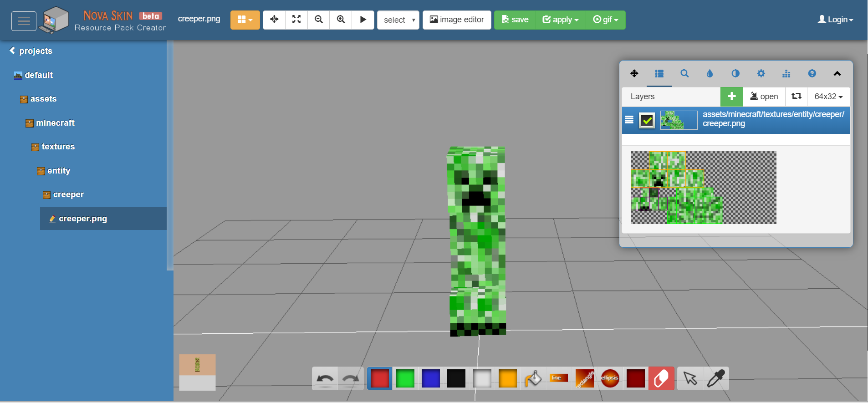
Task: Pick the blue color swatch
Action: pos(430,378)
